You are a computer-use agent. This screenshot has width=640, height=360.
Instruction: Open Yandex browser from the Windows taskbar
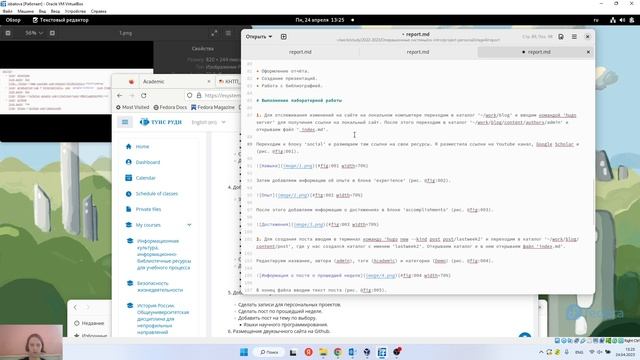click(309, 352)
